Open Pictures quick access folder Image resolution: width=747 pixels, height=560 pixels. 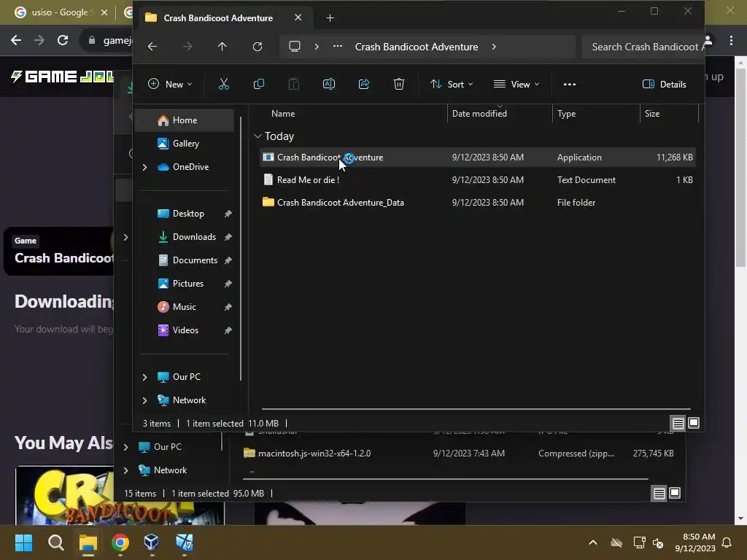click(187, 284)
